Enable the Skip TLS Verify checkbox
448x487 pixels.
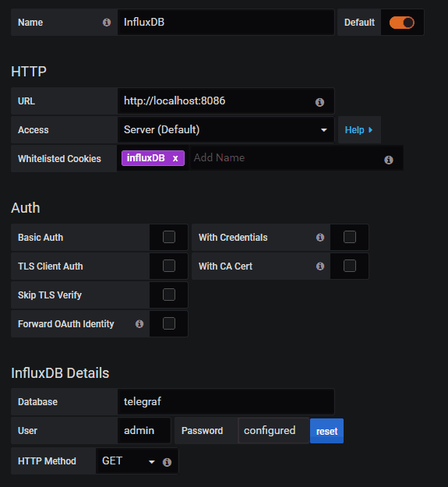coord(169,295)
